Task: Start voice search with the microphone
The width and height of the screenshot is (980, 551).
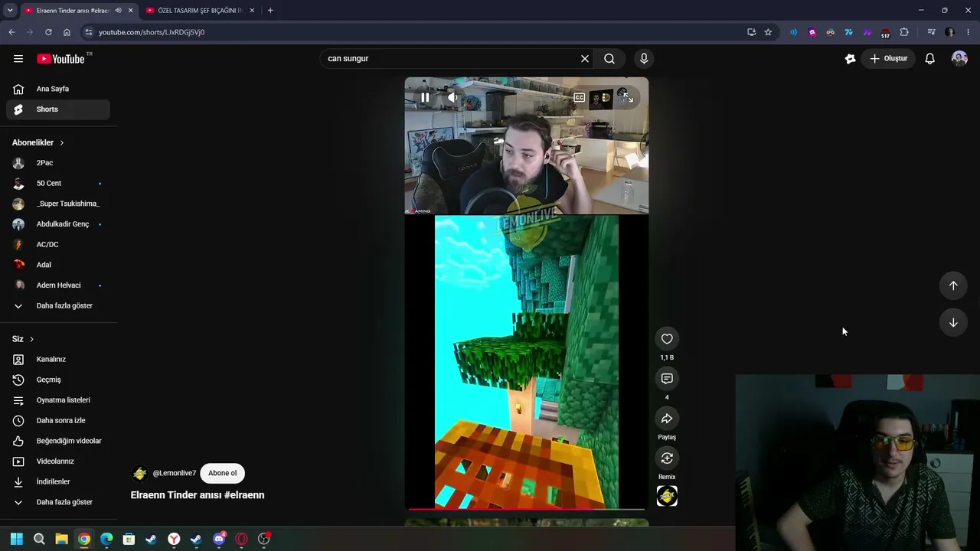Action: (644, 59)
